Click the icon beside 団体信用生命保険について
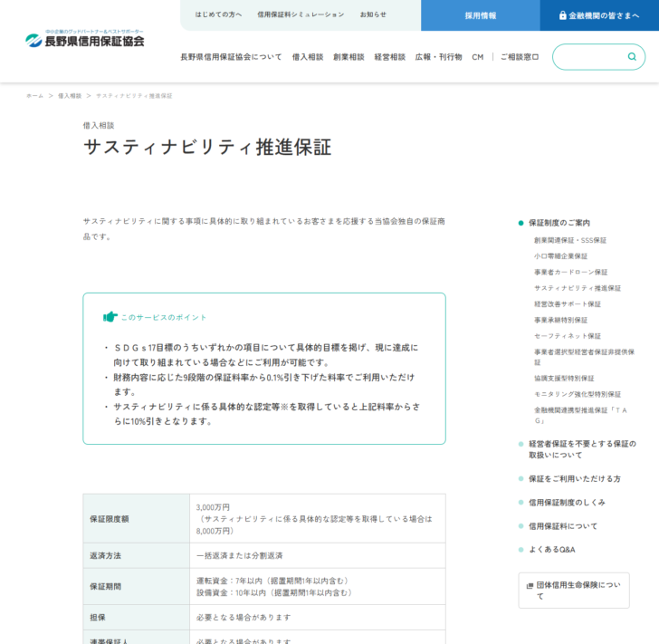This screenshot has height=644, width=659. [x=530, y=585]
